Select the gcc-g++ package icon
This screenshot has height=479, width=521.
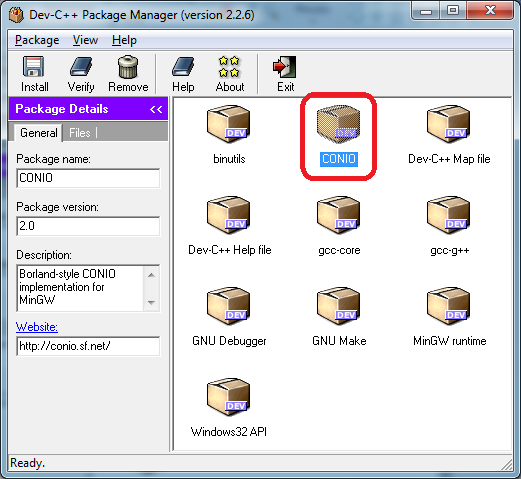click(x=449, y=215)
